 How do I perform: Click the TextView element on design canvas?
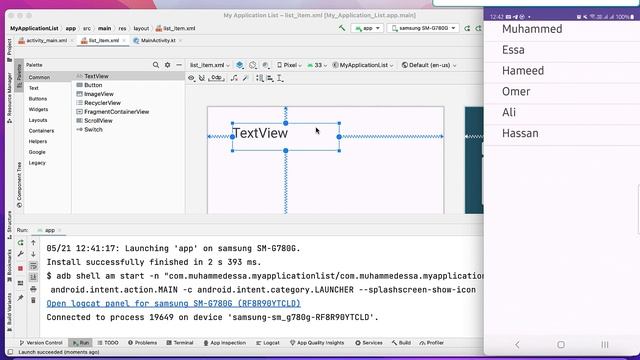pos(285,137)
